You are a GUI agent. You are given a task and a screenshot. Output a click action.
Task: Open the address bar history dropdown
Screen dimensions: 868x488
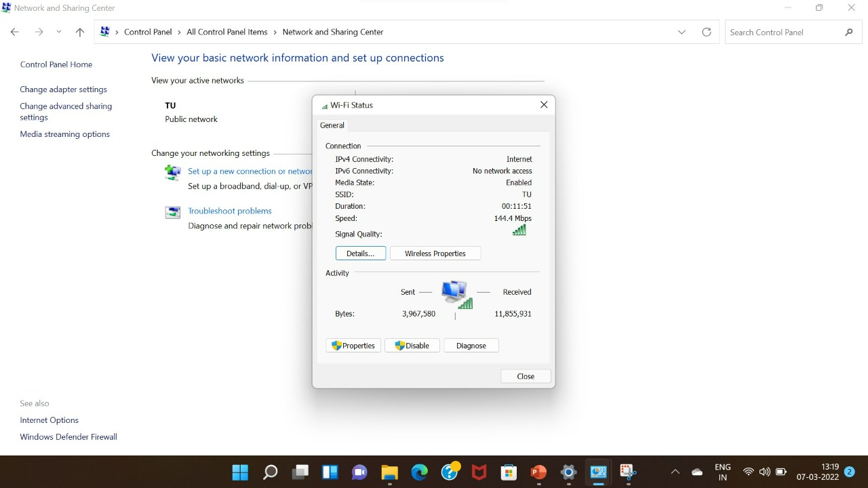tap(682, 32)
